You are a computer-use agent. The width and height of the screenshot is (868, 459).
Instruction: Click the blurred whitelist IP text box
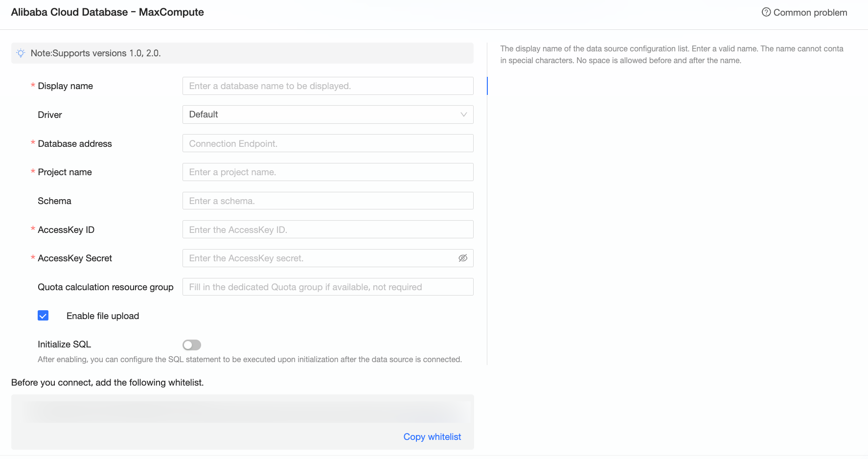click(242, 412)
